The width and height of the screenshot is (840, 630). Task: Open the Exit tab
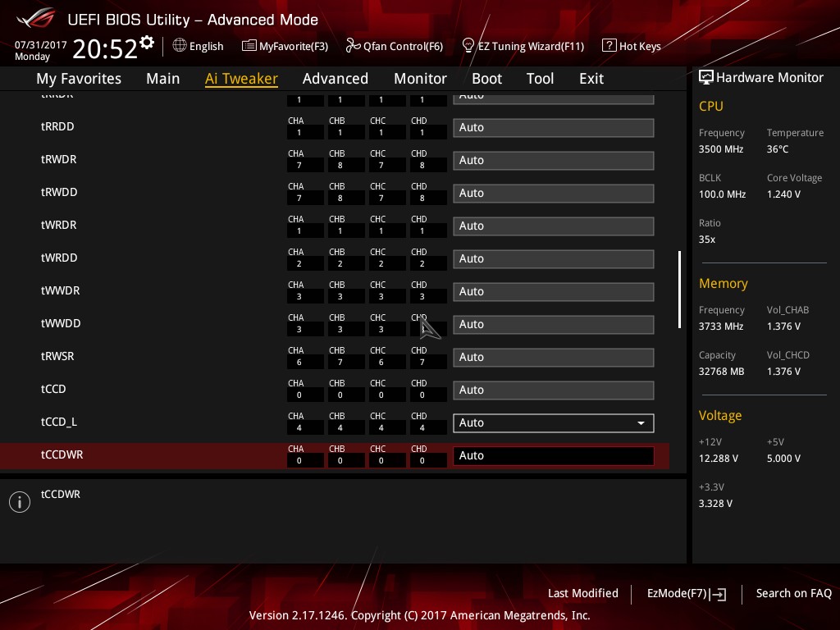591,79
